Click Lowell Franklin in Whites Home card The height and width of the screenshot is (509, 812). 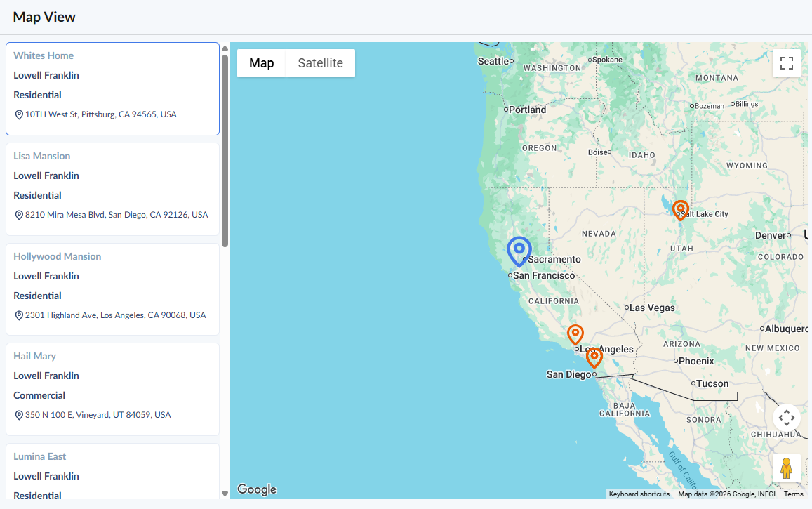coord(46,76)
